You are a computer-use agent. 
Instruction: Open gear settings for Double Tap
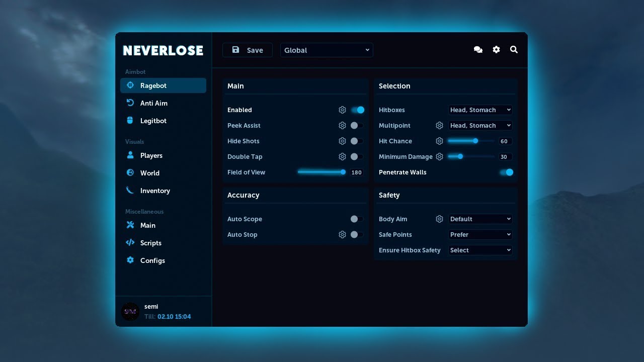pos(342,156)
